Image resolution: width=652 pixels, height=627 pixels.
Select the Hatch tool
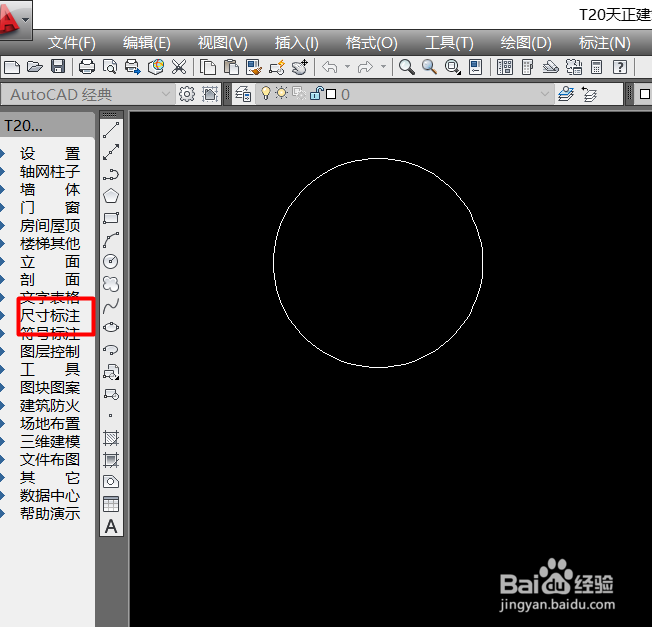pos(111,438)
